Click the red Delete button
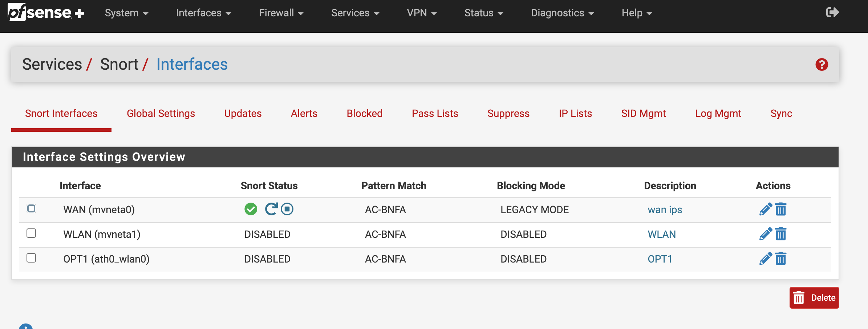This screenshot has width=868, height=329. tap(814, 298)
